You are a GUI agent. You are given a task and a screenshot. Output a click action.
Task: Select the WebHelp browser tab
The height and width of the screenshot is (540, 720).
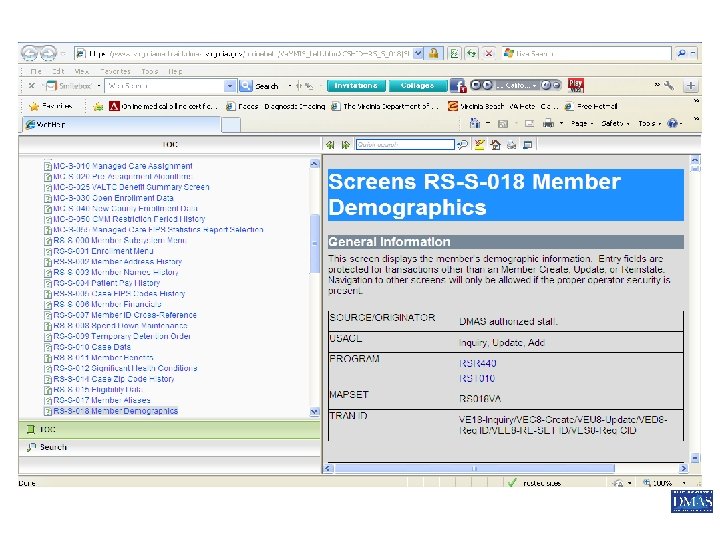pos(120,124)
